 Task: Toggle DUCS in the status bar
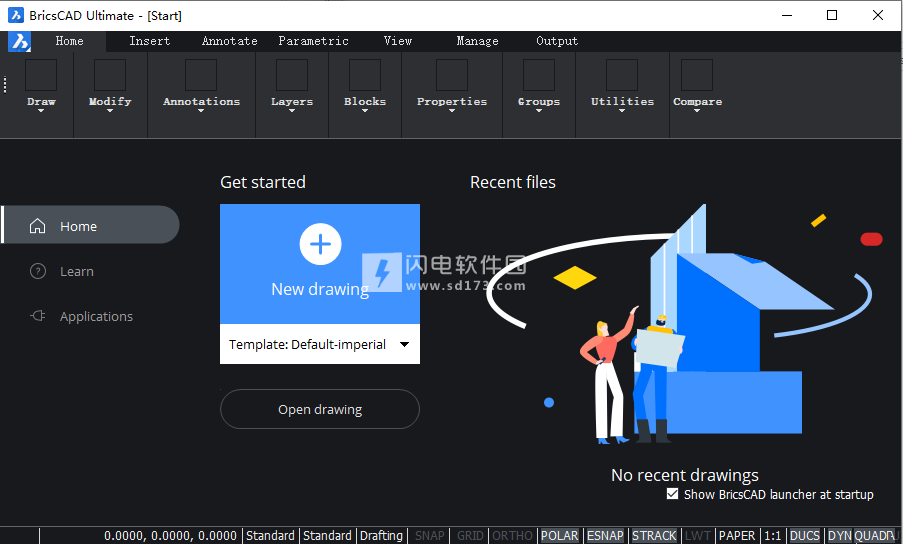[805, 535]
